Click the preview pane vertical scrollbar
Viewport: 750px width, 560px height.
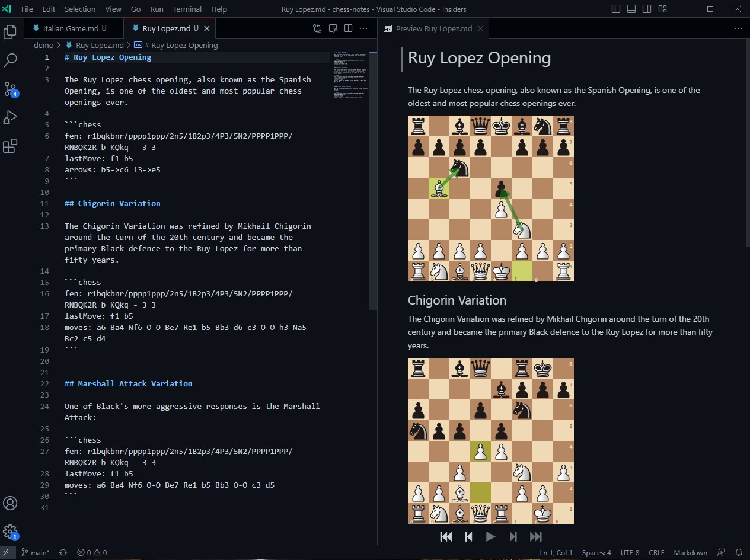[746, 142]
